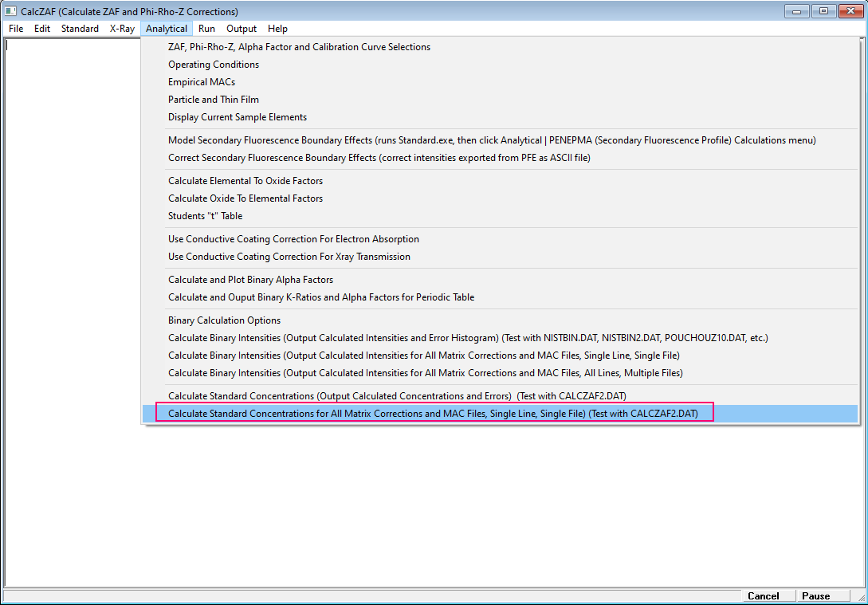Select Calculate Elemental To Oxide Factors

tap(245, 181)
